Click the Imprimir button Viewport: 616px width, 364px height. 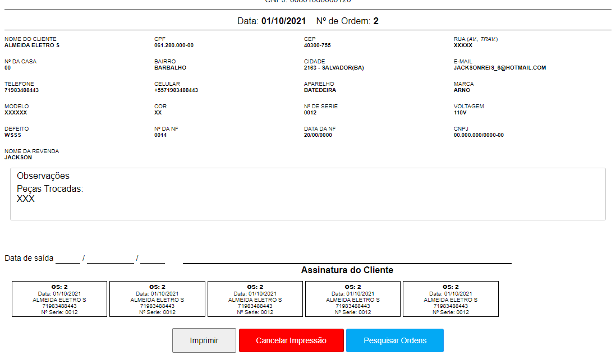point(204,340)
